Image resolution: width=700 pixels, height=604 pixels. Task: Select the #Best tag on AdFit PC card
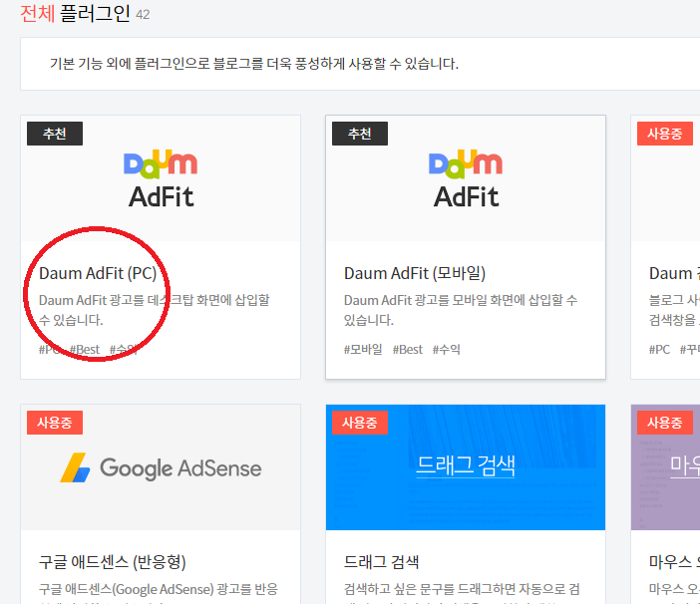point(85,349)
